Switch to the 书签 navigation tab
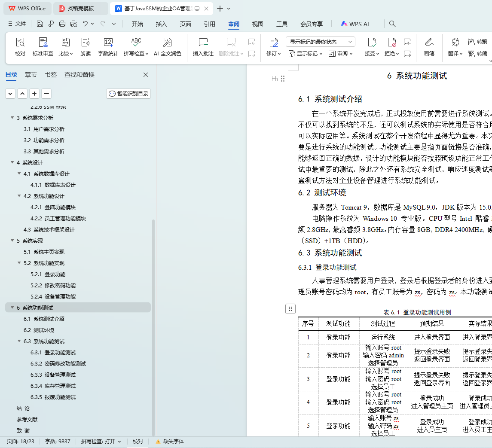The width and height of the screenshot is (492, 448). (x=51, y=75)
